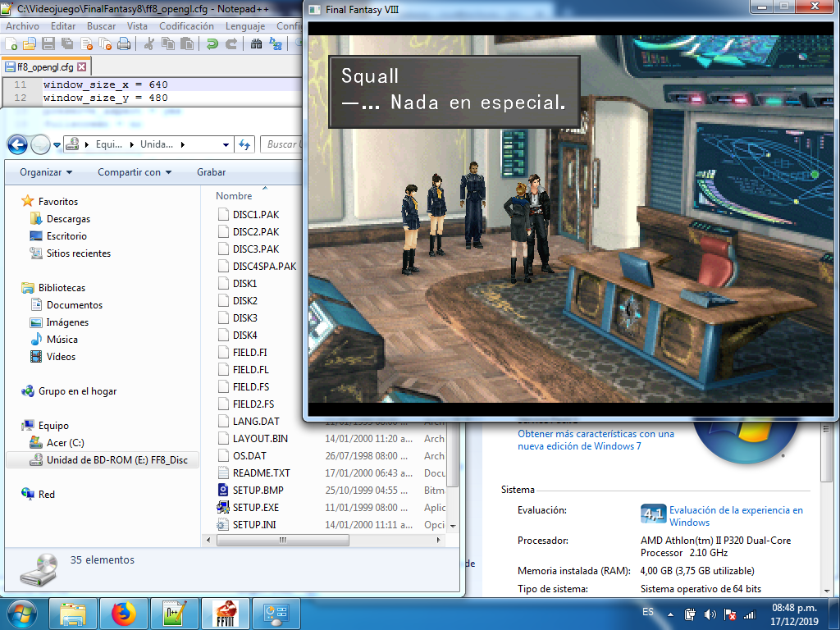Select the DISC4SPA.PAK file
This screenshot has width=840, height=630.
pyautogui.click(x=264, y=267)
